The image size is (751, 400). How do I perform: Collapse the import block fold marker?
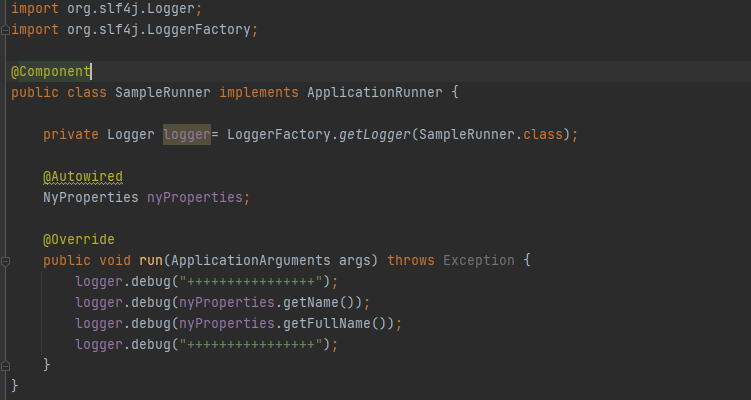[x=5, y=30]
